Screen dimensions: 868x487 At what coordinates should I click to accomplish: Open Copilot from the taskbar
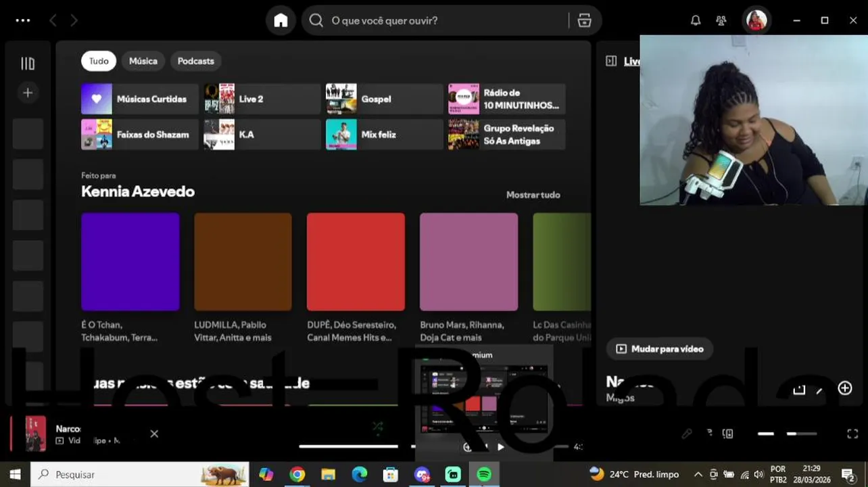[266, 474]
